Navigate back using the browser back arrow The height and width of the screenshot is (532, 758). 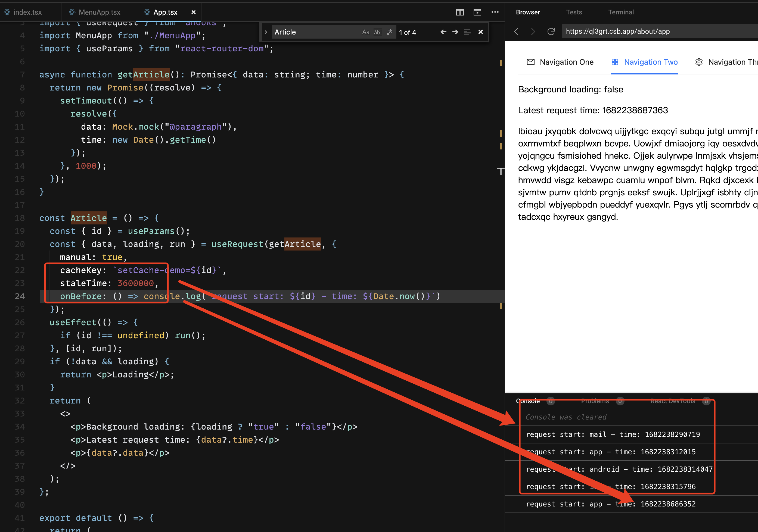(x=516, y=31)
